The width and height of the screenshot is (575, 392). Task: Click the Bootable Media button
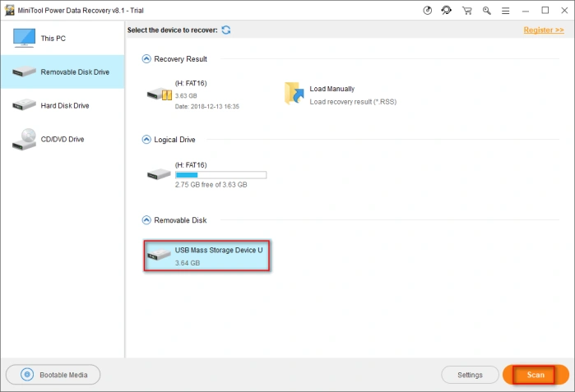tap(53, 375)
